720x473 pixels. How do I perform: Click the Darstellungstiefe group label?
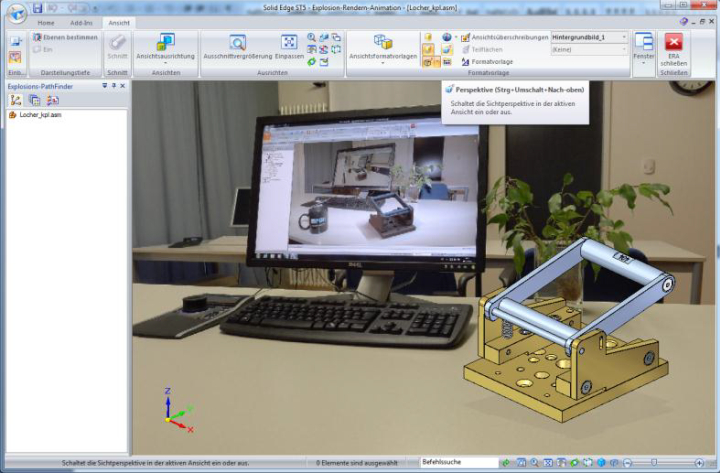[x=65, y=73]
